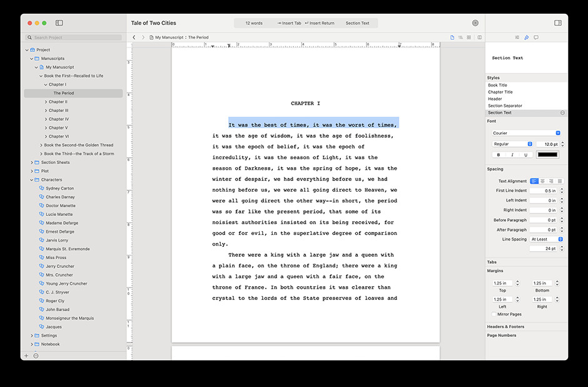Click the Roger Cly character icon

click(42, 301)
